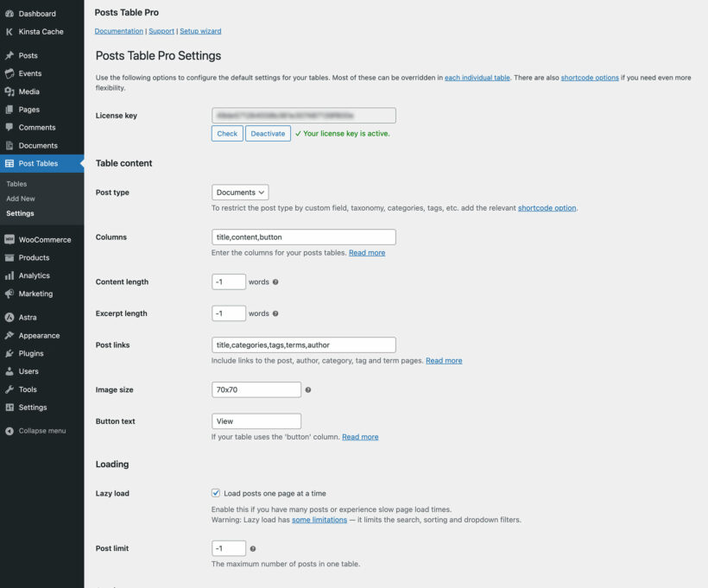Viewport: 708px width, 588px height.
Task: Open the Documents post type
Action: [x=37, y=145]
